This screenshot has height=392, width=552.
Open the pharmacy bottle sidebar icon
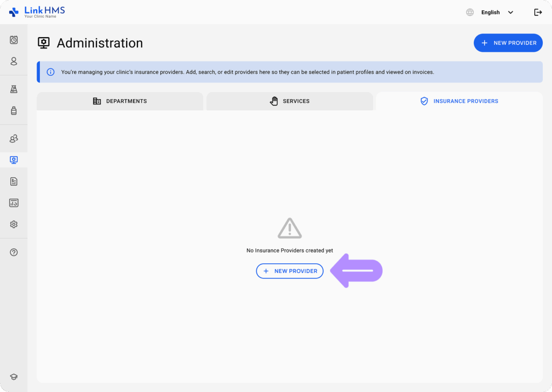pyautogui.click(x=13, y=111)
